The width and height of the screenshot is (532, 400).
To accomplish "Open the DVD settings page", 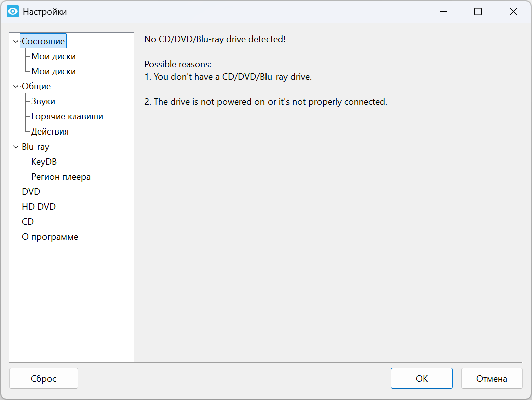I will (31, 192).
